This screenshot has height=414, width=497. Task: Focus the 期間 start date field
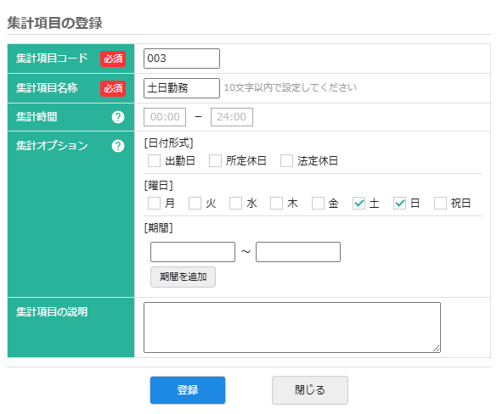pos(193,252)
